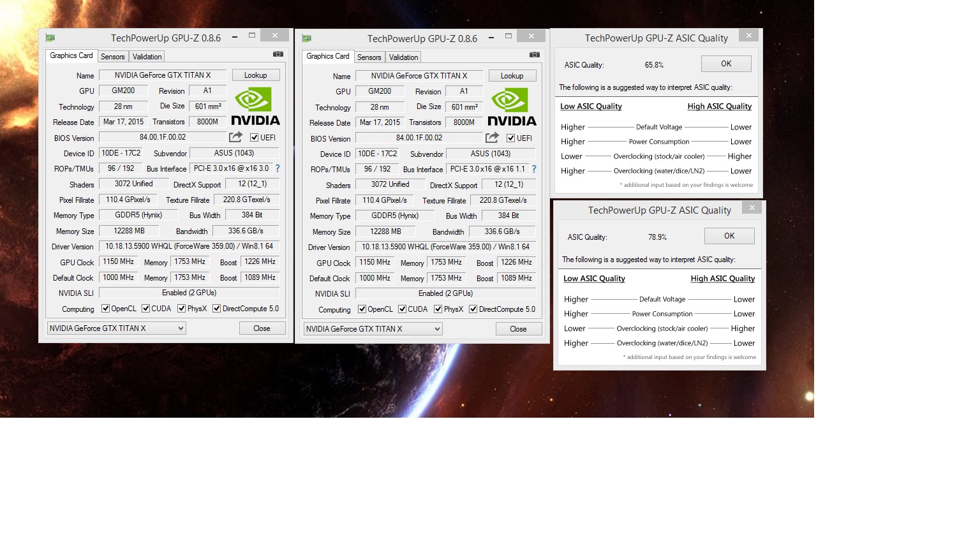Click the 96 / 192 ROPs/TMUs value in the left GPU-Z window
The height and width of the screenshot is (551, 980).
coord(121,168)
